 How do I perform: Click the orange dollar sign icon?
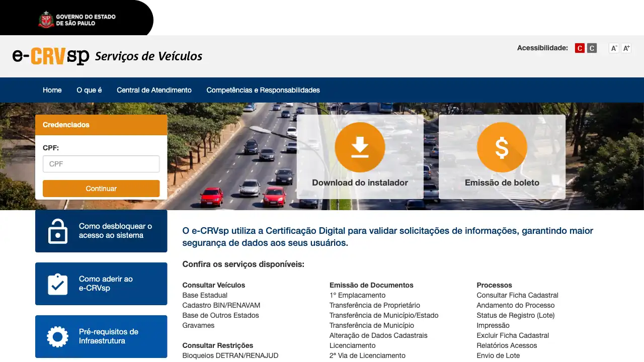tap(502, 147)
